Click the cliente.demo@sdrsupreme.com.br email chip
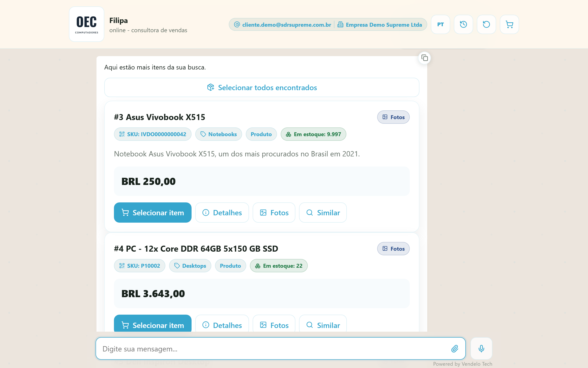 tap(282, 25)
